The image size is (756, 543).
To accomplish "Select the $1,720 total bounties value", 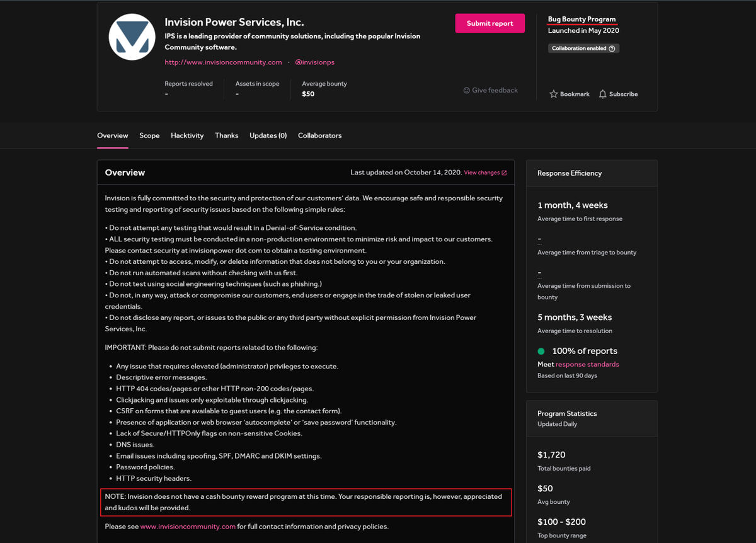I will pyautogui.click(x=551, y=455).
